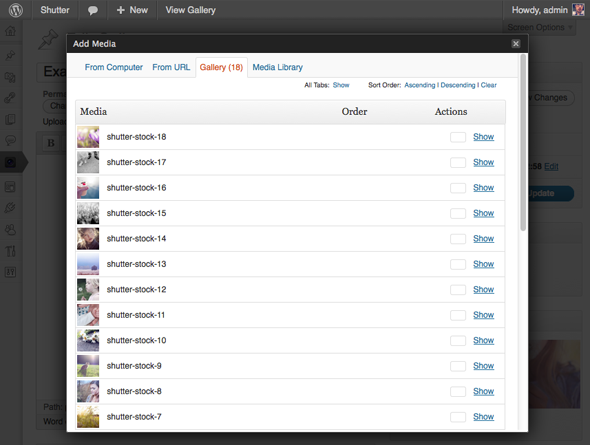
Task: Expand shutter-stock-17 with Show link
Action: [484, 163]
